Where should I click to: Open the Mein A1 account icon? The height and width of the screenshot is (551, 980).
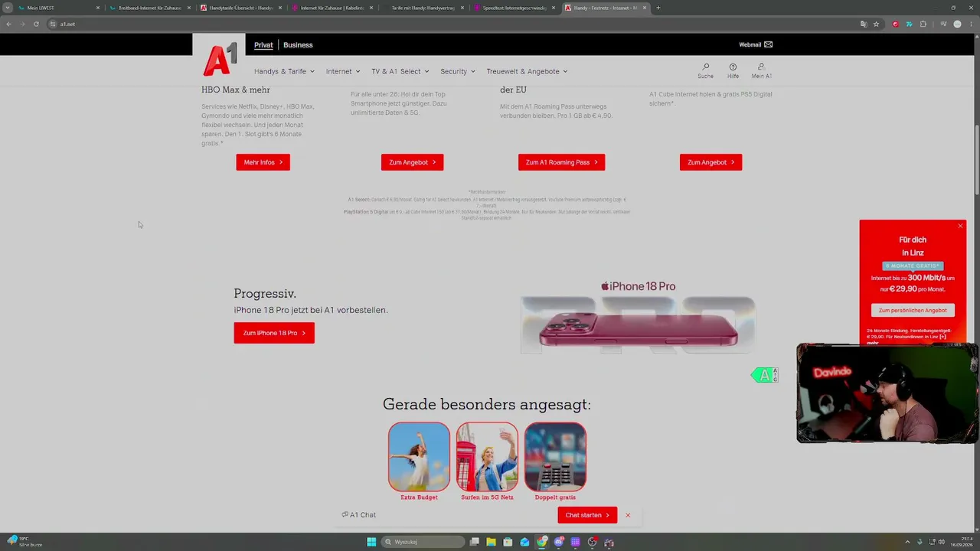pos(761,70)
